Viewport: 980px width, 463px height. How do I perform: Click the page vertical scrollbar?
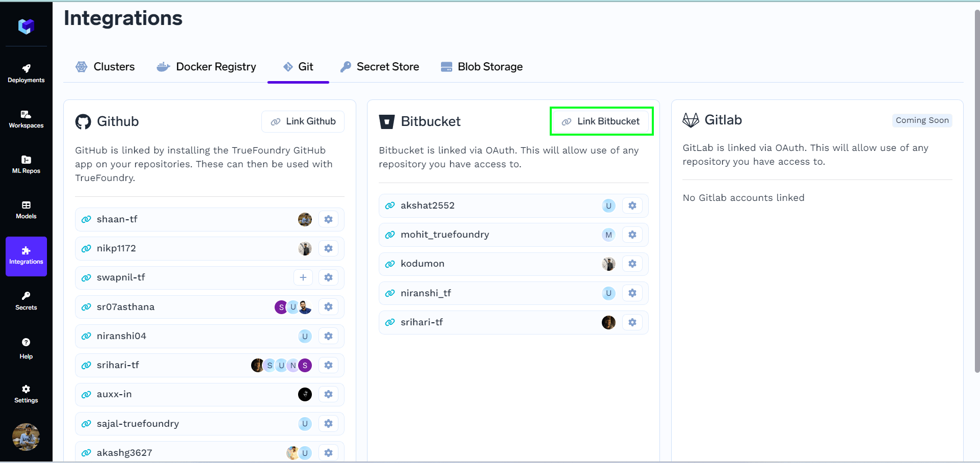[x=977, y=191]
